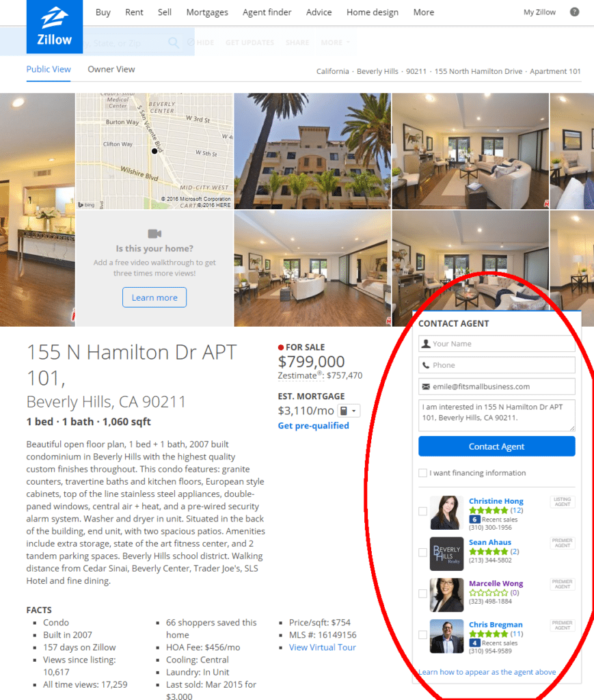Check I want financing information

click(422, 473)
